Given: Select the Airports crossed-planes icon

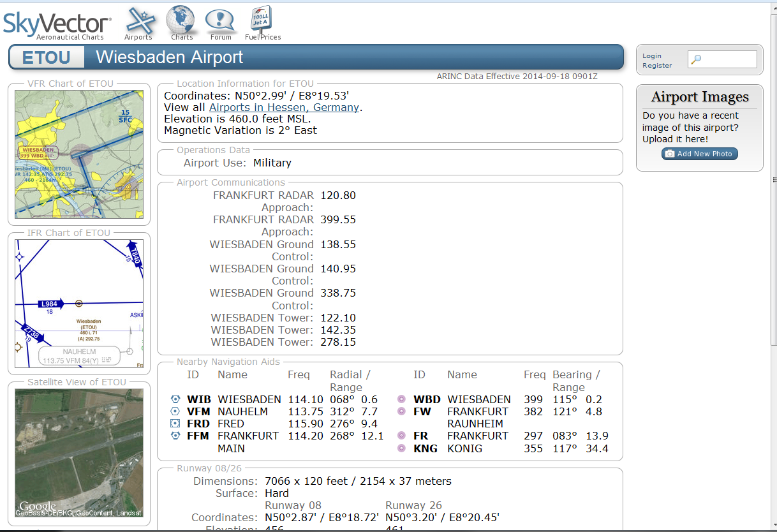Looking at the screenshot, I should pyautogui.click(x=139, y=19).
